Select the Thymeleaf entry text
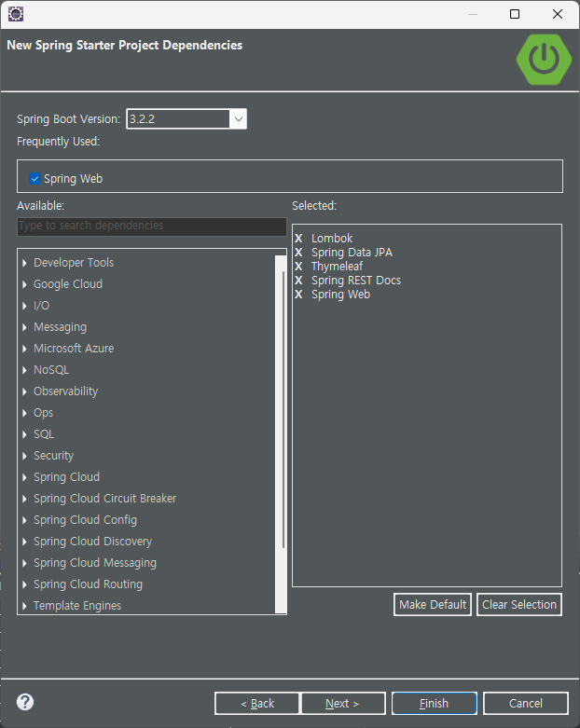The height and width of the screenshot is (728, 580). [338, 266]
